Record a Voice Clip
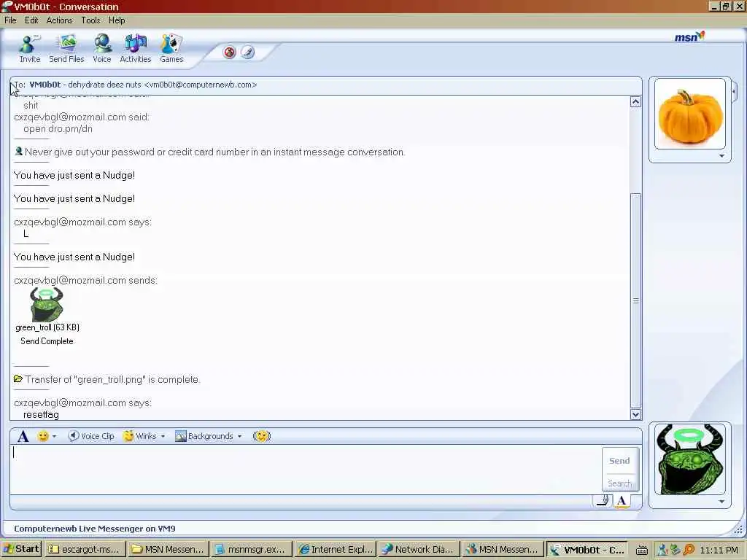Image resolution: width=747 pixels, height=560 pixels. coord(91,436)
